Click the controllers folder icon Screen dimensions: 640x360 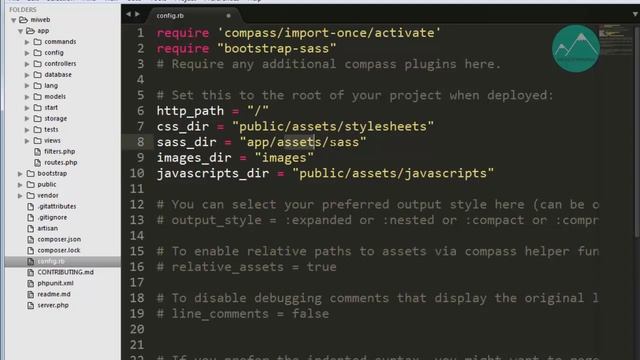click(38, 64)
